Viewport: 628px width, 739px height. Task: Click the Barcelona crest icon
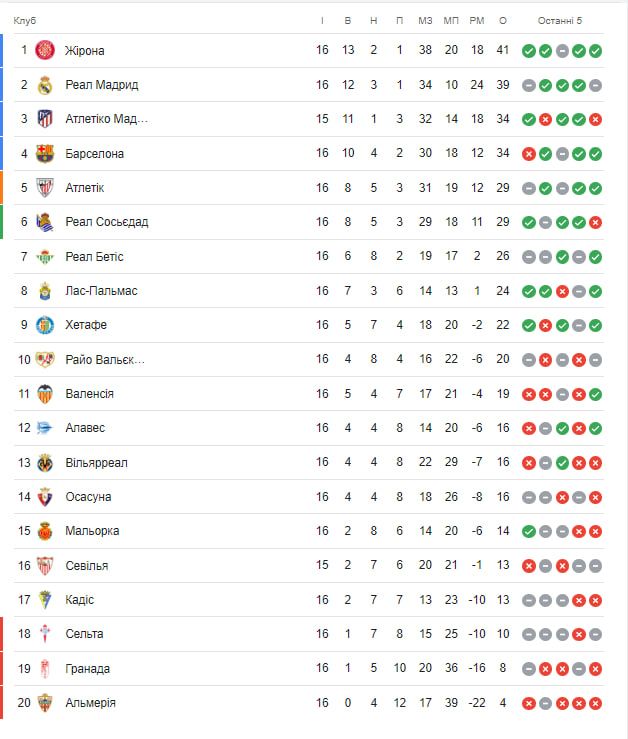coord(45,154)
